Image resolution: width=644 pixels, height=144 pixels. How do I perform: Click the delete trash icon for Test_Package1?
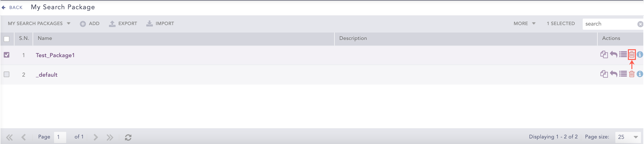(x=631, y=55)
